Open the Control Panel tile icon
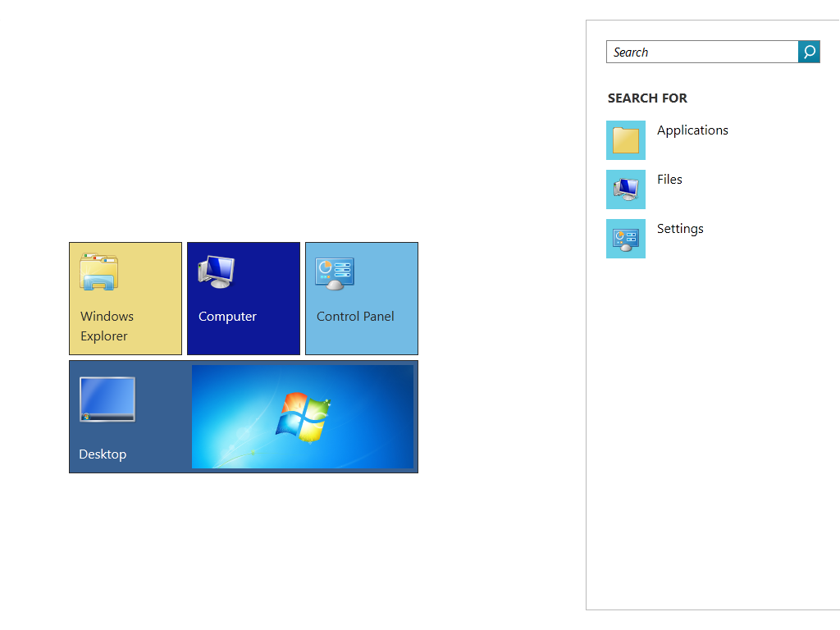This screenshot has height=630, width=840. (335, 274)
